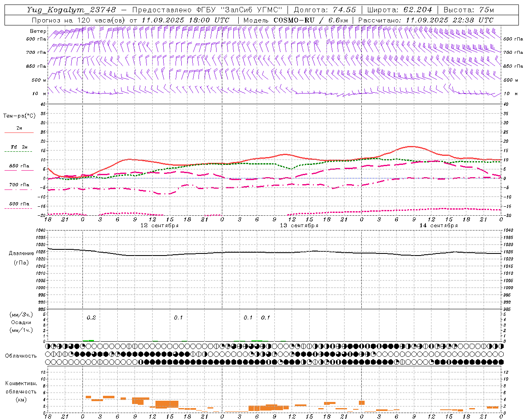Image resolution: width=525 pixels, height=420 pixels.
Task: Click the Модель COSMO-RU / 6.6км label
Action: pyautogui.click(x=296, y=20)
